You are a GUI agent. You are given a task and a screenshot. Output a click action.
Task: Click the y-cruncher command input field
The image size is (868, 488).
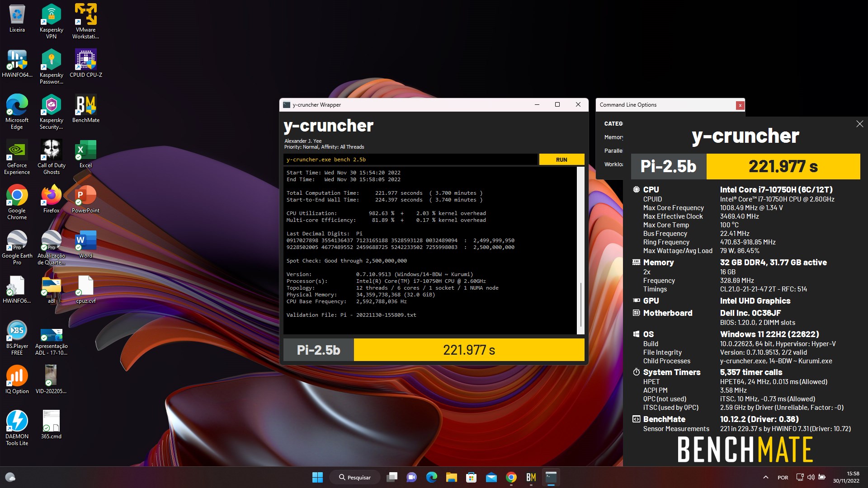coord(410,160)
